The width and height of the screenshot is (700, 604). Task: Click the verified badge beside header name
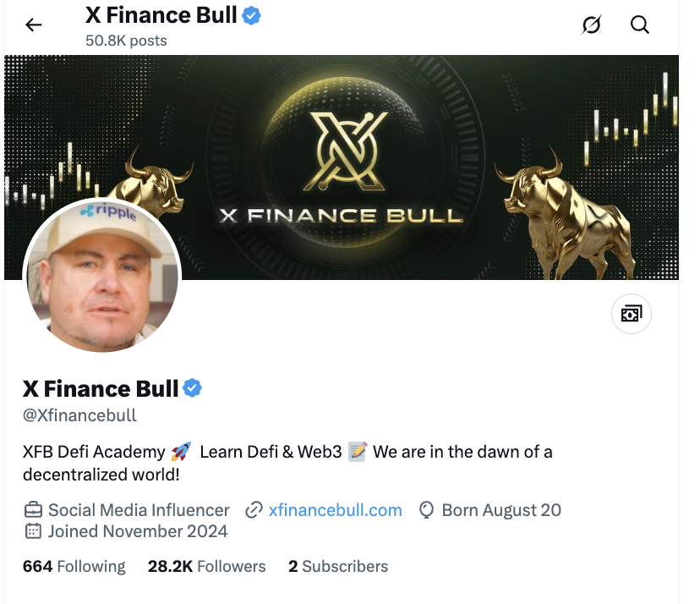[251, 15]
